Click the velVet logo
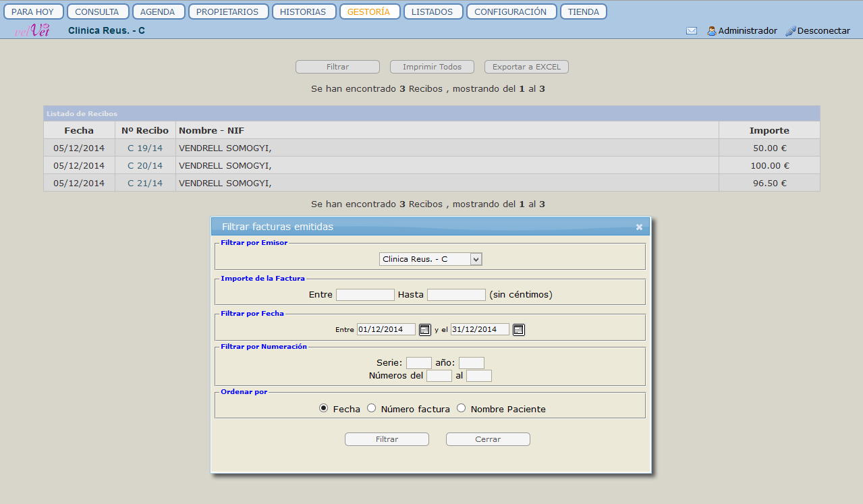This screenshot has height=504, width=863. [32, 30]
